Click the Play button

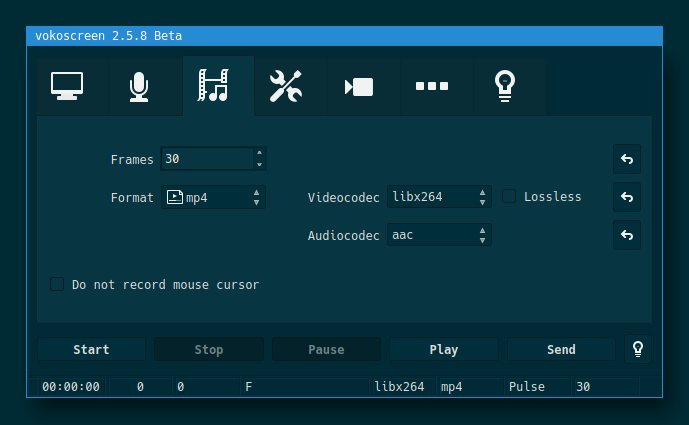click(443, 349)
